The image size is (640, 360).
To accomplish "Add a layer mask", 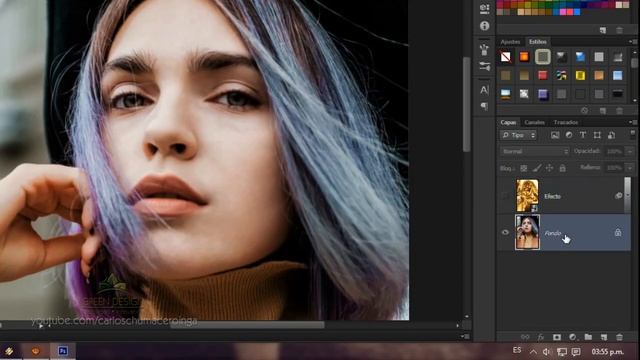I will pos(557,337).
